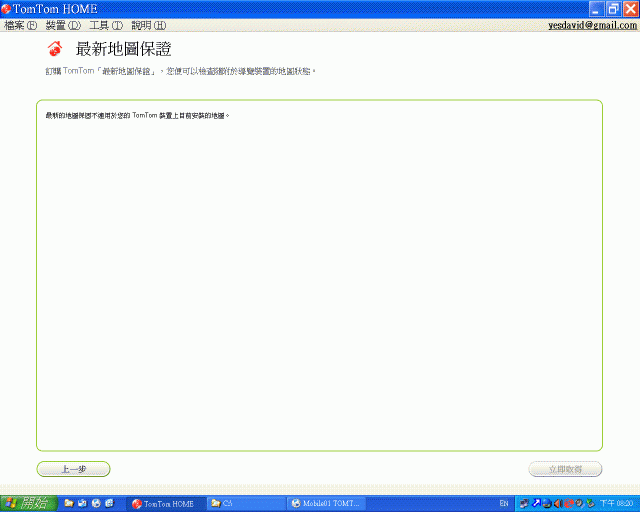Switch to TomTom HOME taskbar button
Screen dimensions: 640x512
165,503
